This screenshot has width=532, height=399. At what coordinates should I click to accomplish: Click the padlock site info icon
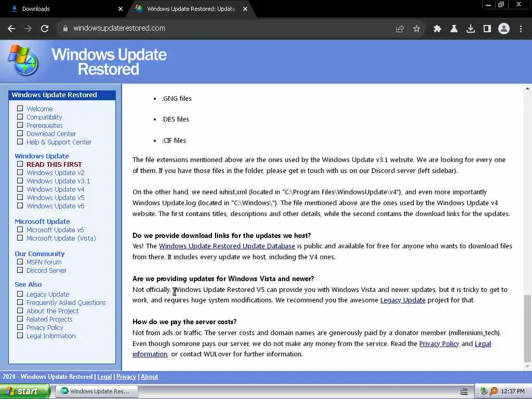[65, 29]
